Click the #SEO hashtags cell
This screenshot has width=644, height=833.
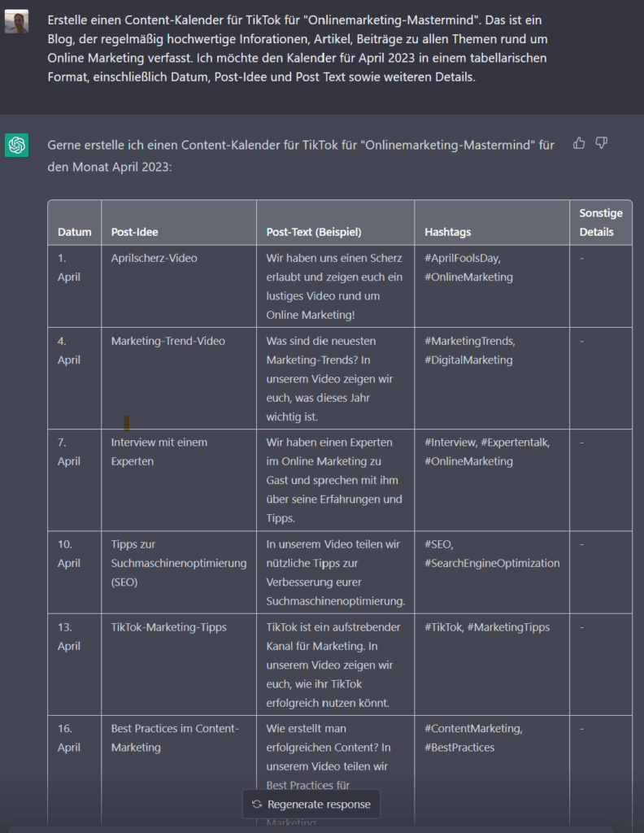click(x=491, y=553)
